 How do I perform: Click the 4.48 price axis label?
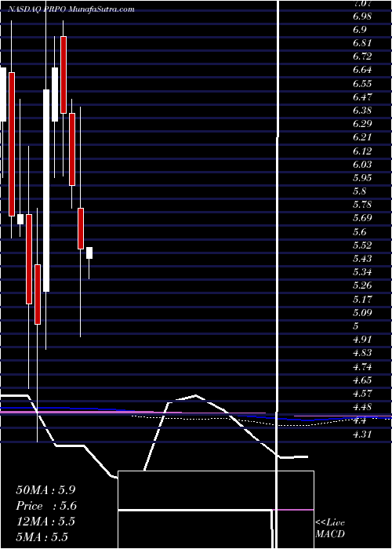362,407
